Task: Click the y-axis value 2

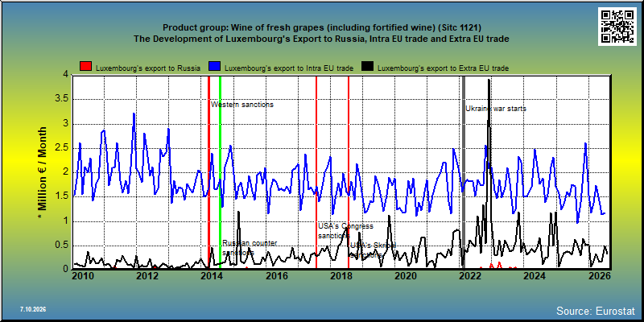Action: point(65,172)
